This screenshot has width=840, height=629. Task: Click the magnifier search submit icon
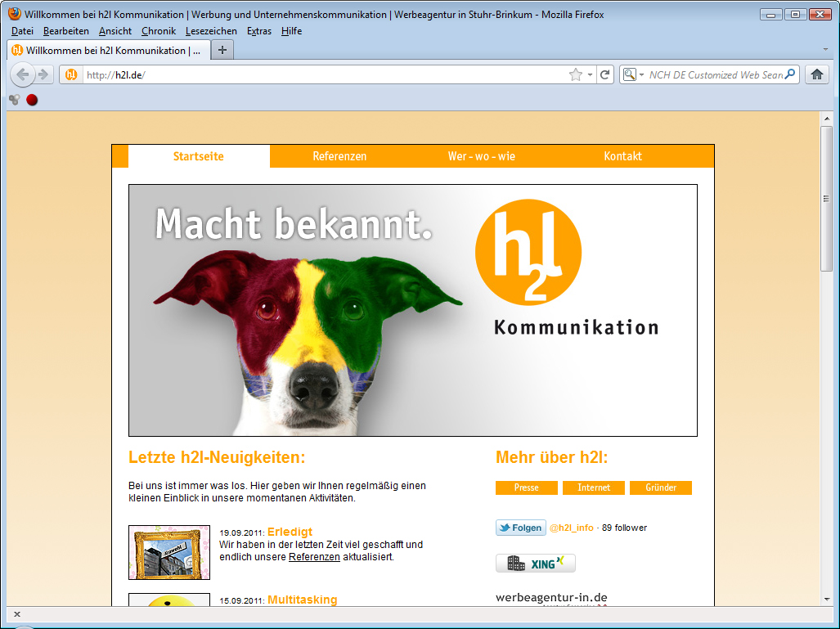[x=789, y=74]
